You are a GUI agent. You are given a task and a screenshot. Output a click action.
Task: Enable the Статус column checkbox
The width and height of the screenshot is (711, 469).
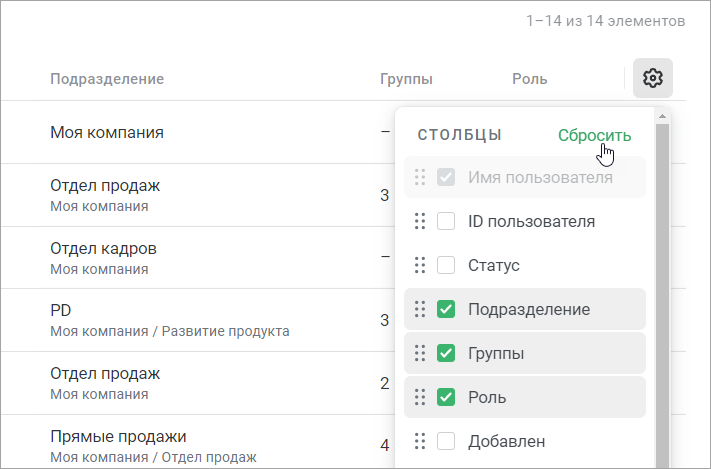446,265
